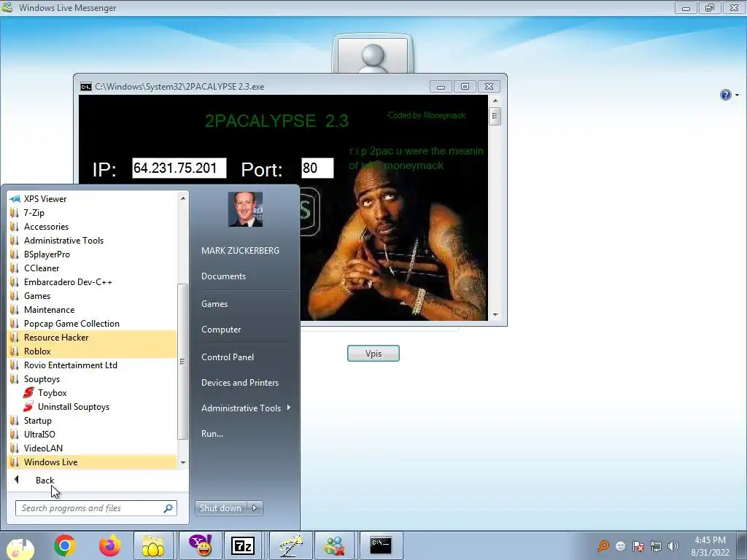Open 7-Zip from the taskbar
Image resolution: width=747 pixels, height=560 pixels.
pos(243,545)
